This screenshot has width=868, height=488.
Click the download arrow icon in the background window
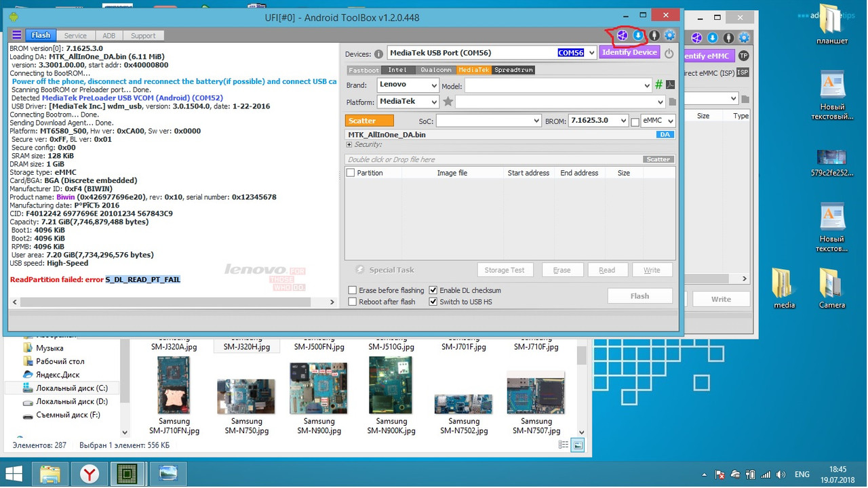click(x=713, y=38)
